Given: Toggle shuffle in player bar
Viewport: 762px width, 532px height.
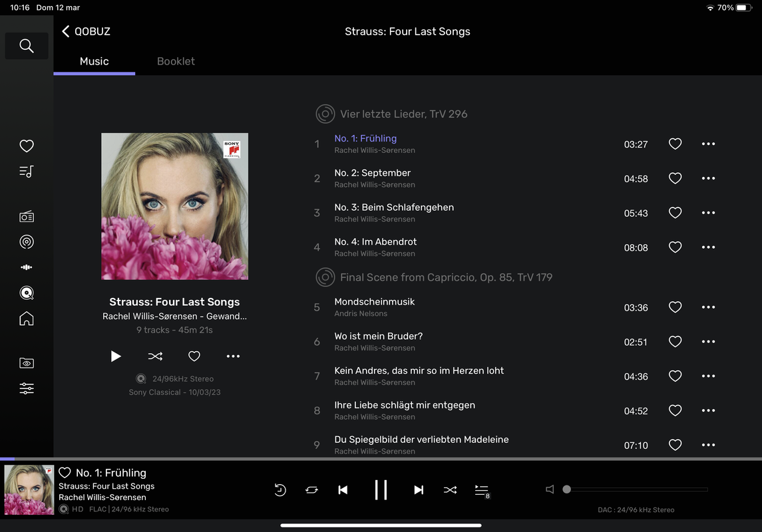Looking at the screenshot, I should (450, 489).
